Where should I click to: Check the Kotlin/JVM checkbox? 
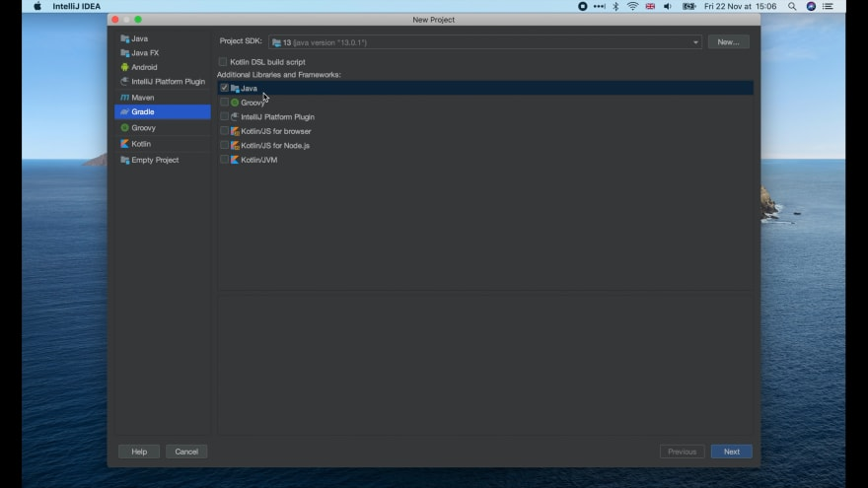coord(224,160)
